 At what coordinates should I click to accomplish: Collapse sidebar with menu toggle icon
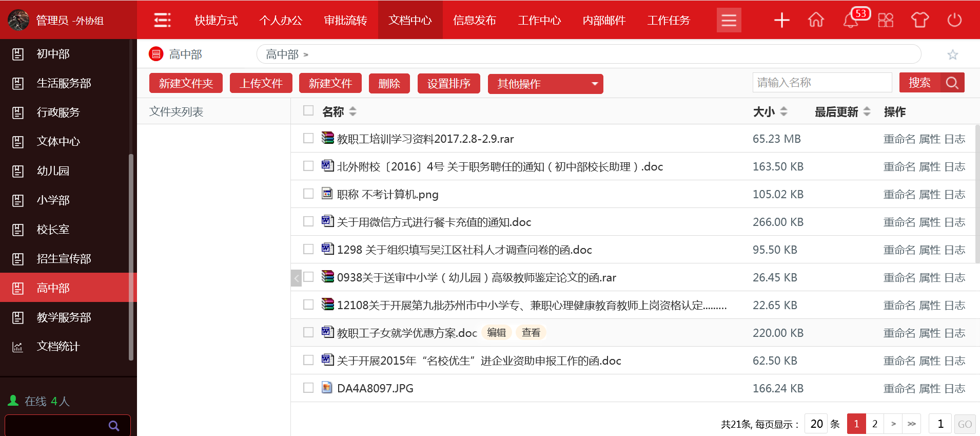click(x=162, y=20)
